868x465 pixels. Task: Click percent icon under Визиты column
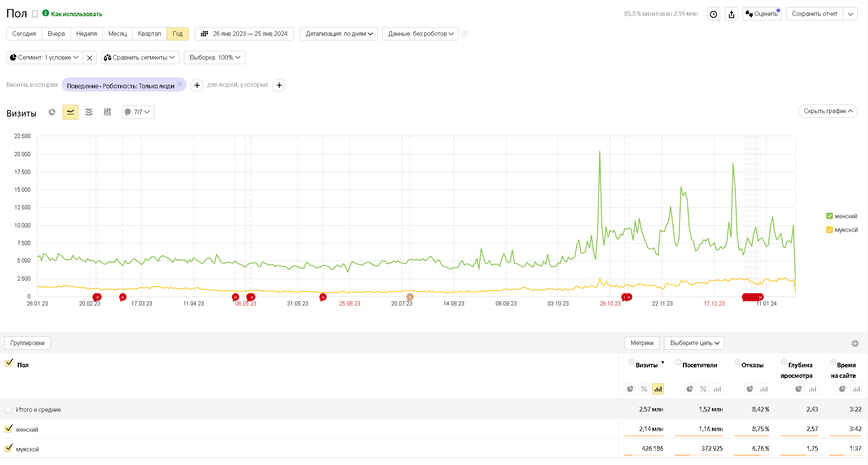644,389
